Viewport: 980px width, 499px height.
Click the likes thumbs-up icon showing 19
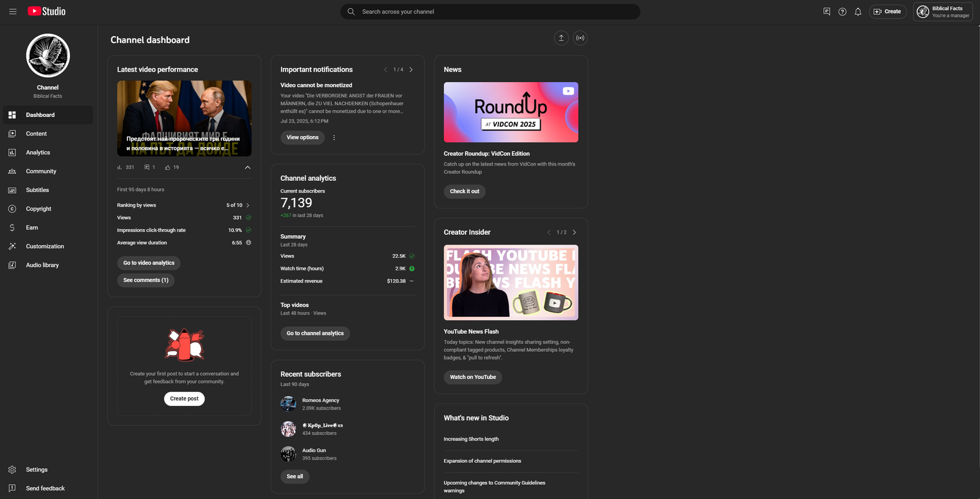coord(168,167)
